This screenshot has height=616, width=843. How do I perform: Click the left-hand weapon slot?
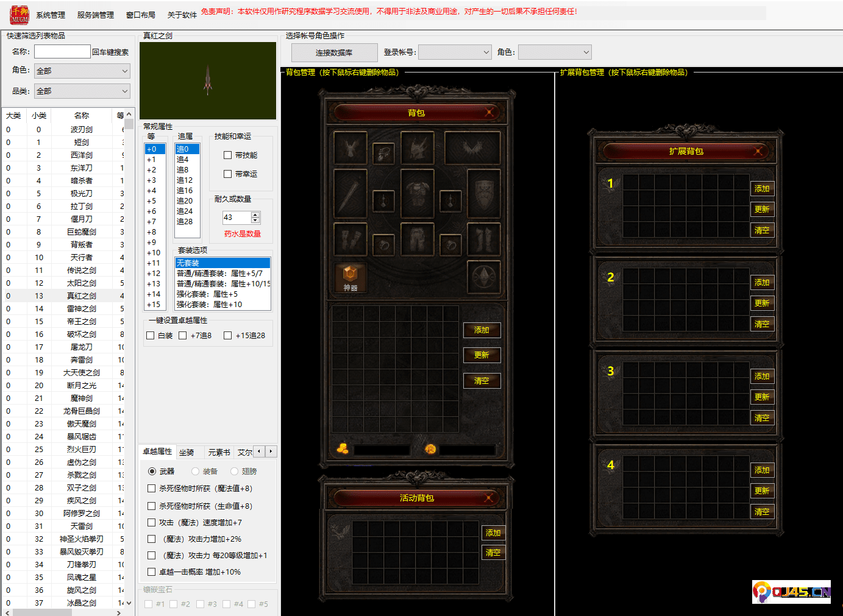[x=350, y=194]
